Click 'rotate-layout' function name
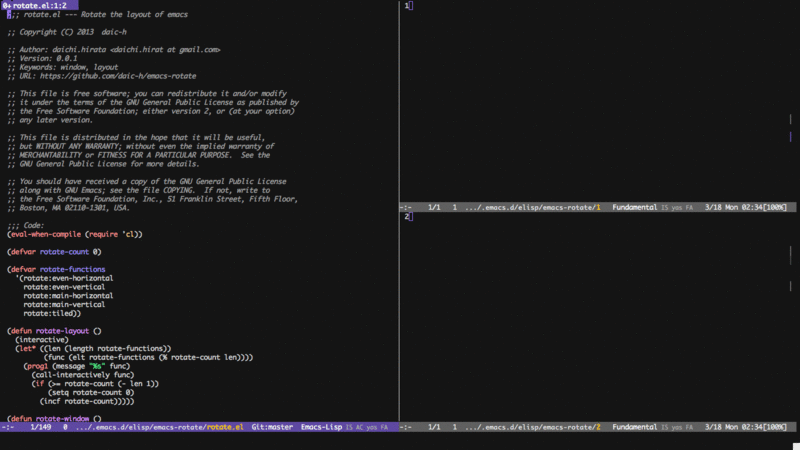800x450 pixels. click(x=62, y=331)
